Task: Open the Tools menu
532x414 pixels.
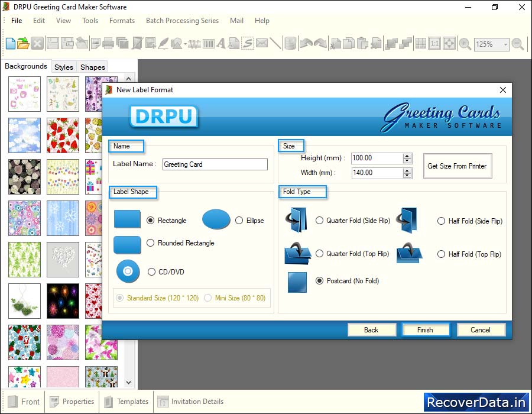Action: (90, 21)
